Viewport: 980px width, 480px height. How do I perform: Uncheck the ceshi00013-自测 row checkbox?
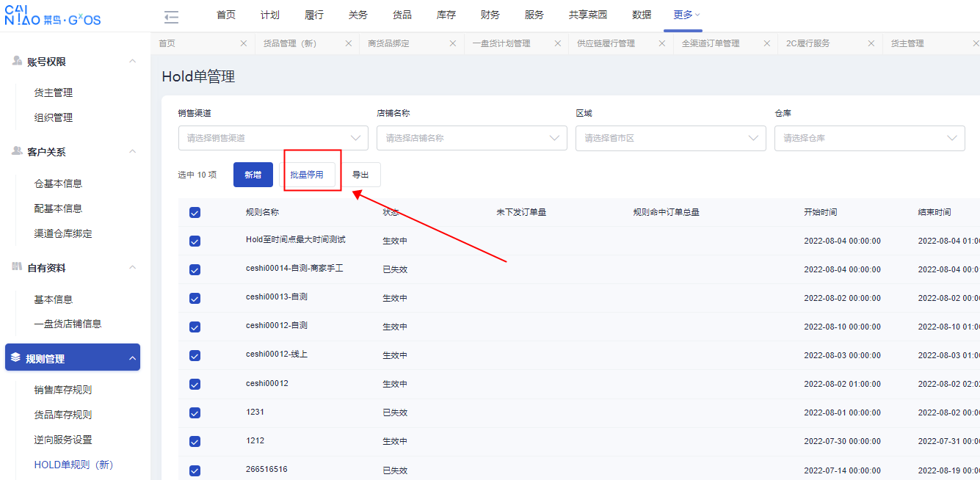pos(195,298)
